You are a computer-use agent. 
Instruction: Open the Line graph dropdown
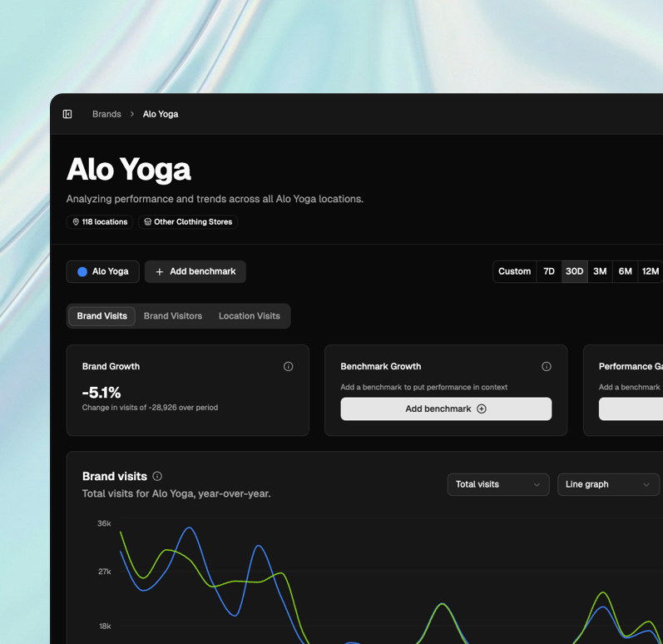click(607, 484)
